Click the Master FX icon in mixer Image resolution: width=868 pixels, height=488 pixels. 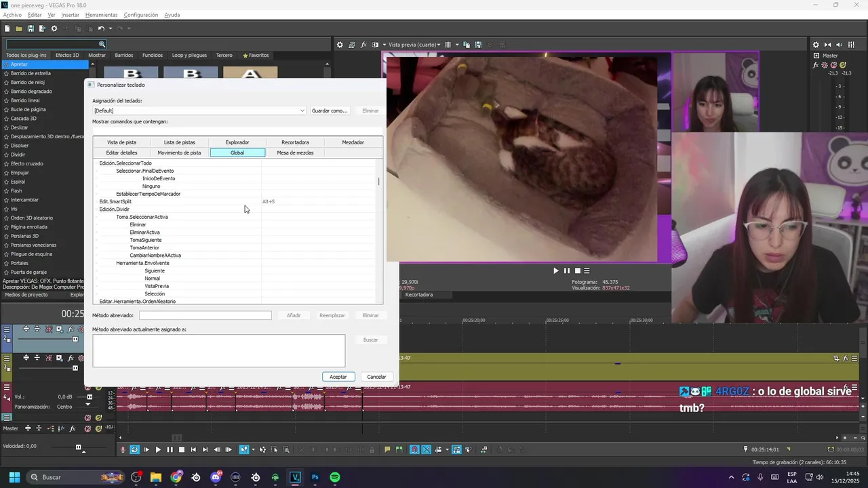816,66
